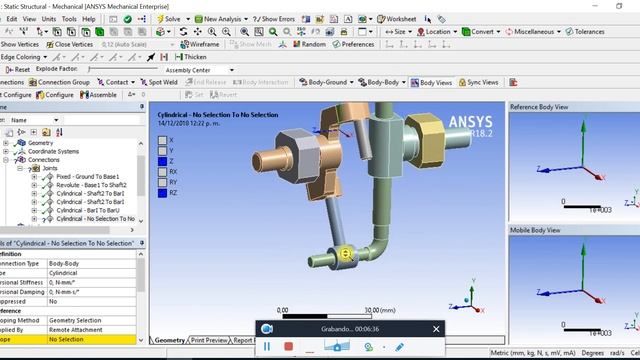This screenshot has width=640, height=360.
Task: Click the New Analysis green icon
Action: click(199, 19)
